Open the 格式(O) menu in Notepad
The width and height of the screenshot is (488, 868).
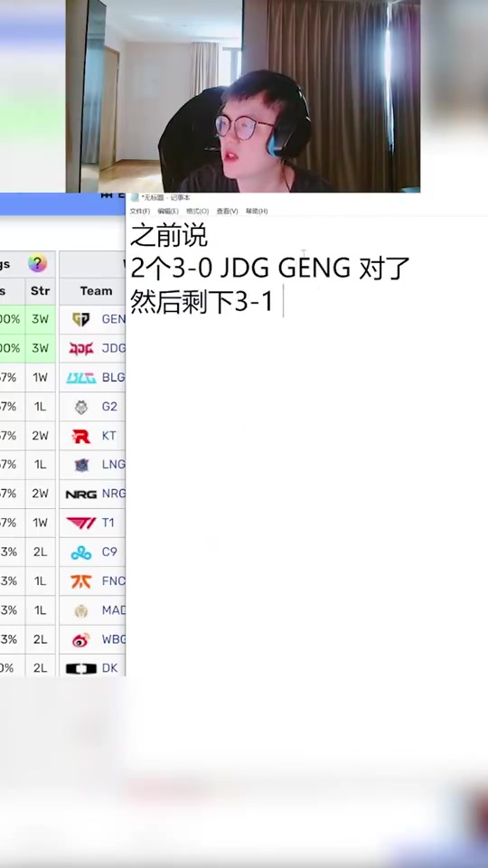click(198, 212)
